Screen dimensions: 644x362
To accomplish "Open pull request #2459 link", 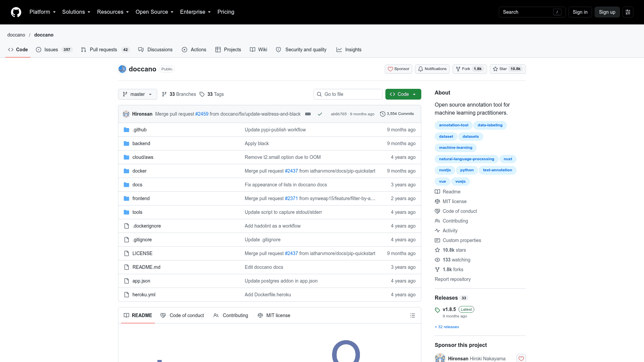I will tap(202, 114).
